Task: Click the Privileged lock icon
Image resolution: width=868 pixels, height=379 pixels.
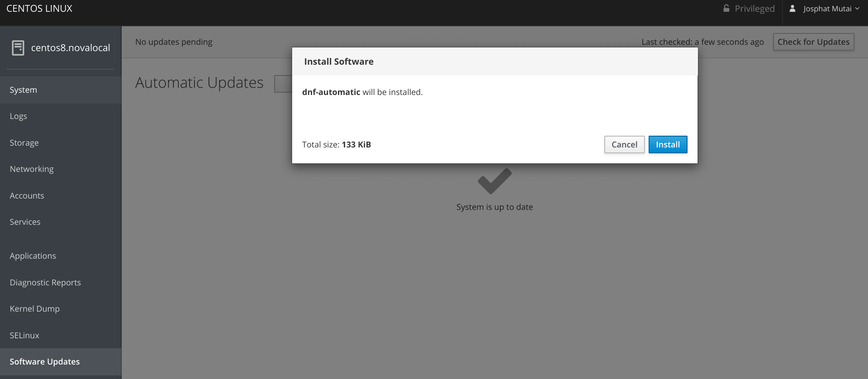Action: (726, 8)
